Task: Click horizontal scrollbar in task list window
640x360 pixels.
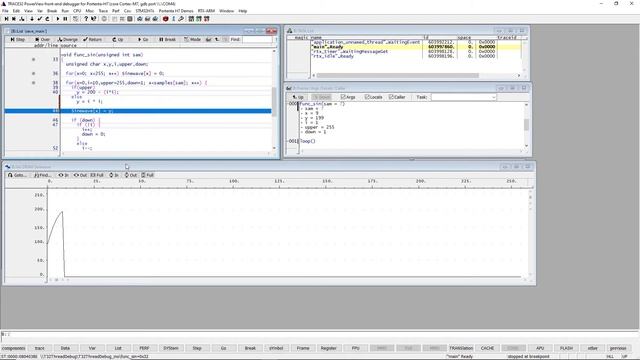Action: click(x=398, y=76)
